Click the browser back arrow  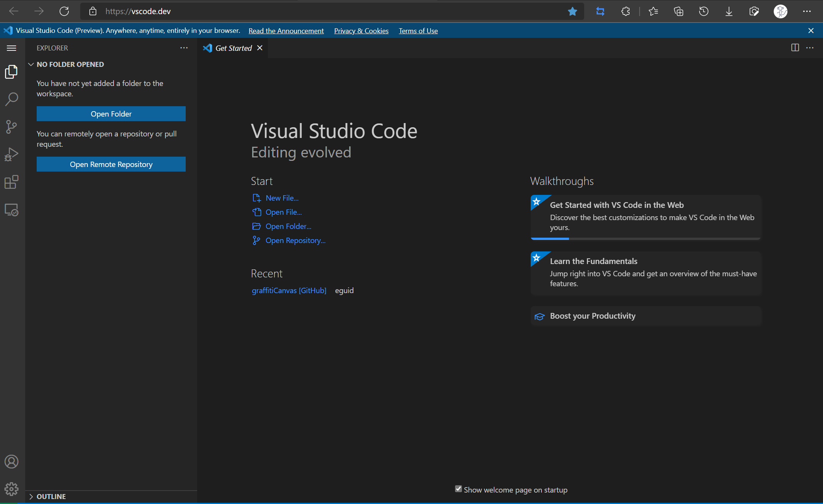pyautogui.click(x=14, y=11)
